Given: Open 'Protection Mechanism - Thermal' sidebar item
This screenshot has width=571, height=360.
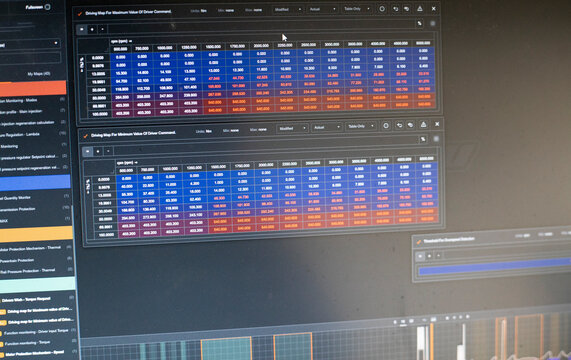Looking at the screenshot, I should pyautogui.click(x=31, y=248).
